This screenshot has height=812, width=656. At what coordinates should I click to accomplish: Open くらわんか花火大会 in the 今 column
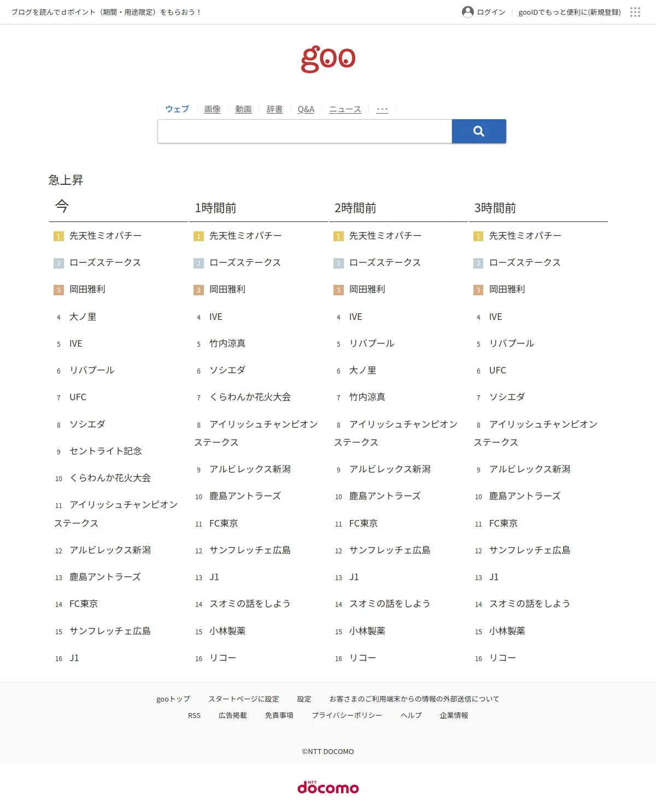[110, 478]
